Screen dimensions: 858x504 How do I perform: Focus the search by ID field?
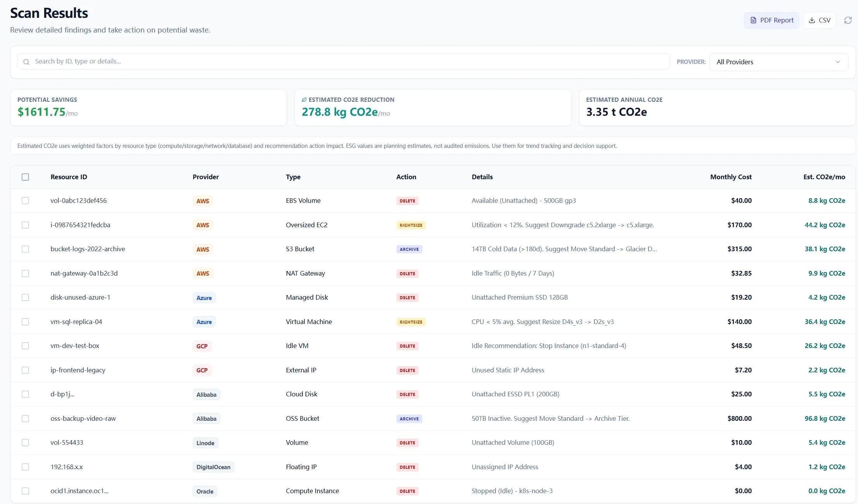[x=343, y=61]
